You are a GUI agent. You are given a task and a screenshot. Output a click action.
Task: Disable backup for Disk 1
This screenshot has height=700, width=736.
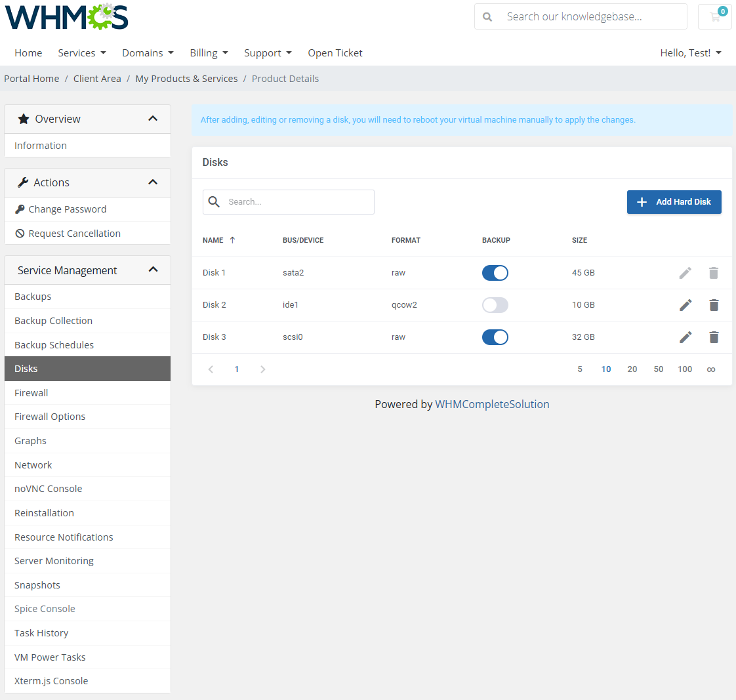[x=495, y=272]
